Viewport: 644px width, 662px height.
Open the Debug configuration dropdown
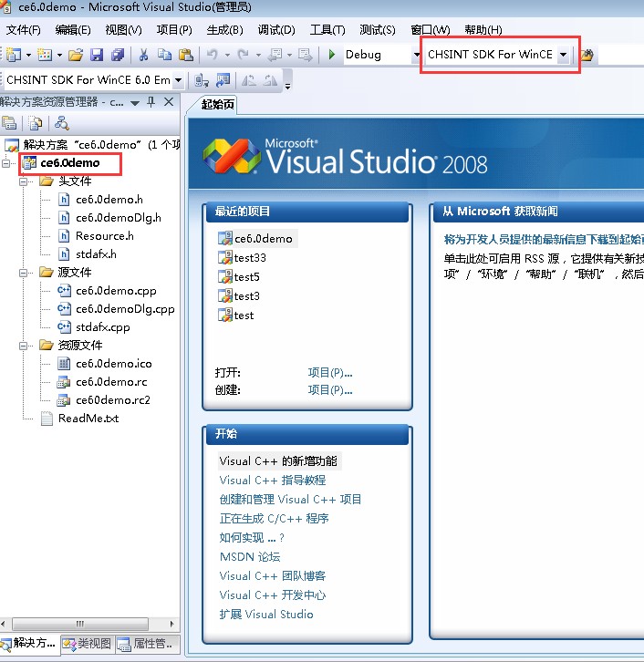[x=416, y=55]
